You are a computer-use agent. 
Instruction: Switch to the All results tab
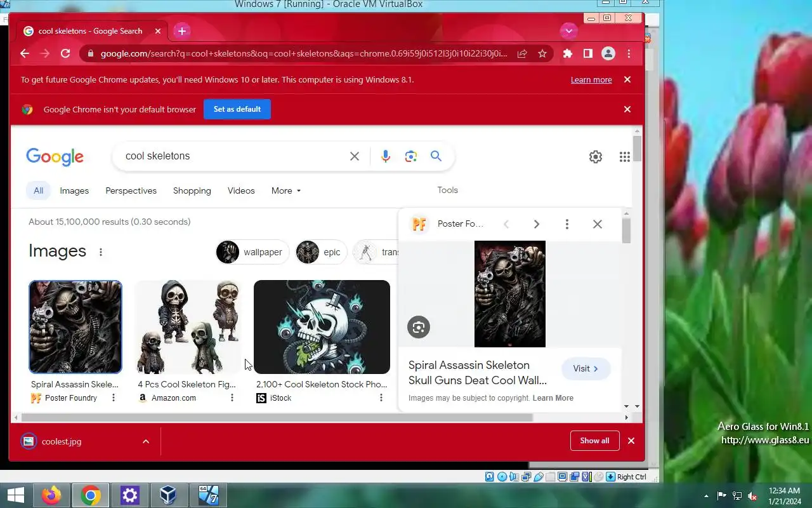[39, 190]
